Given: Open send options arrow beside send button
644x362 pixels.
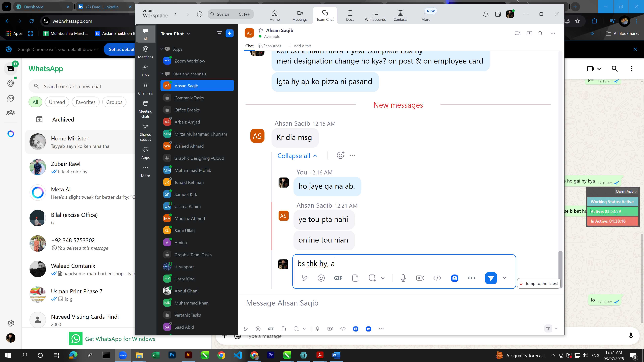Looking at the screenshot, I should (504, 278).
